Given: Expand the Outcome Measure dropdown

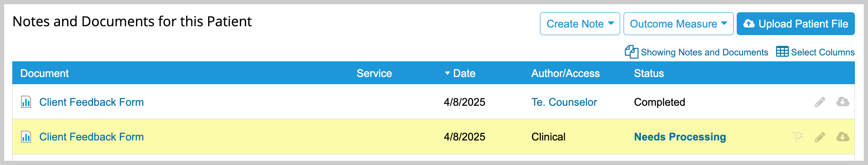Looking at the screenshot, I should [678, 24].
